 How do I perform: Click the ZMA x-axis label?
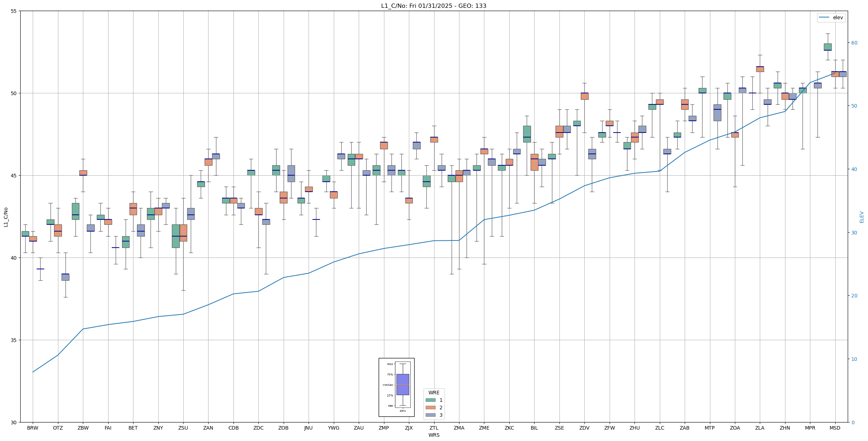(459, 428)
